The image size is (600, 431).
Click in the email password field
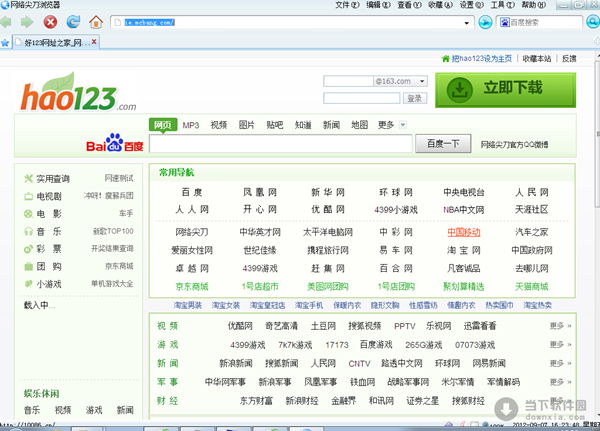click(x=362, y=98)
